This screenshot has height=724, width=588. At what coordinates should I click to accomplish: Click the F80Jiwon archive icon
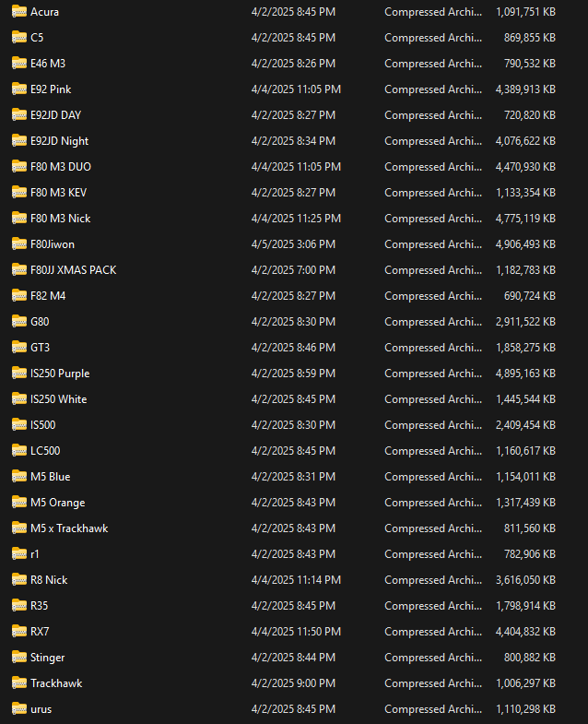19,244
